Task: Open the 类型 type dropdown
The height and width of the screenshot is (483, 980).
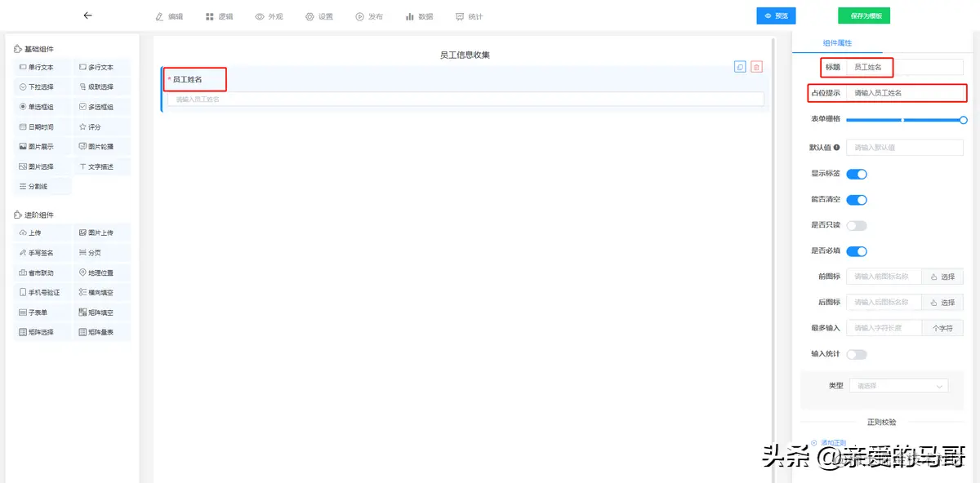Action: tap(898, 385)
